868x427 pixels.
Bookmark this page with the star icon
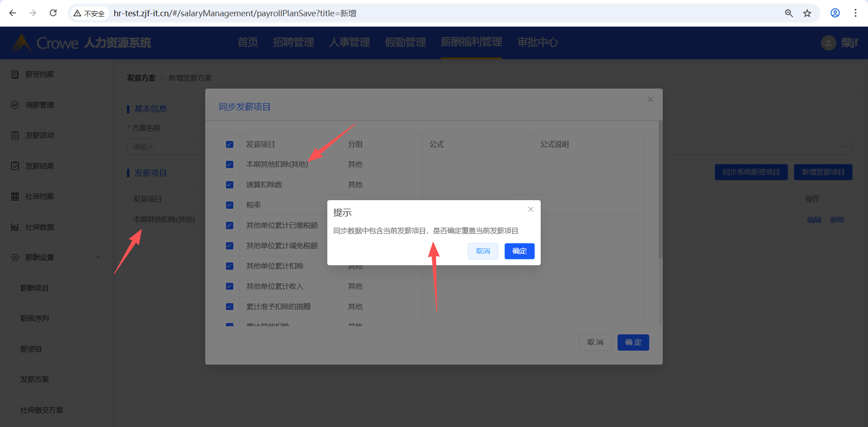pyautogui.click(x=807, y=13)
